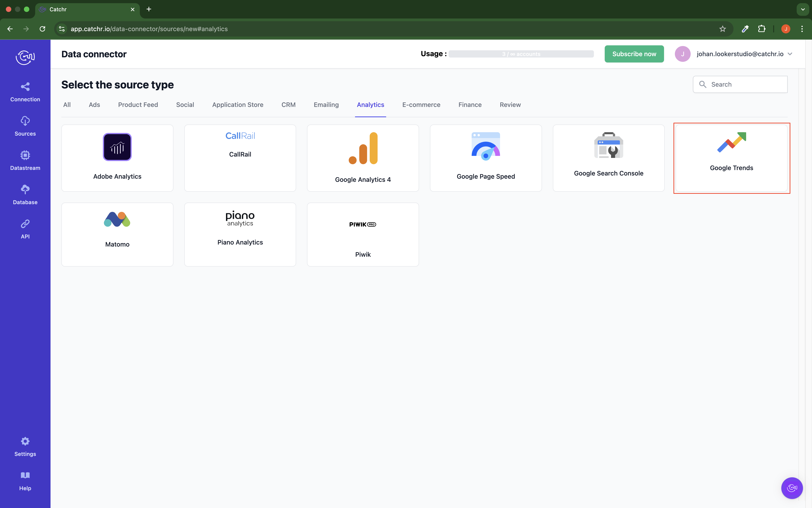Viewport: 812px width, 508px height.
Task: Select the Google Analytics 4 source
Action: coord(363,158)
